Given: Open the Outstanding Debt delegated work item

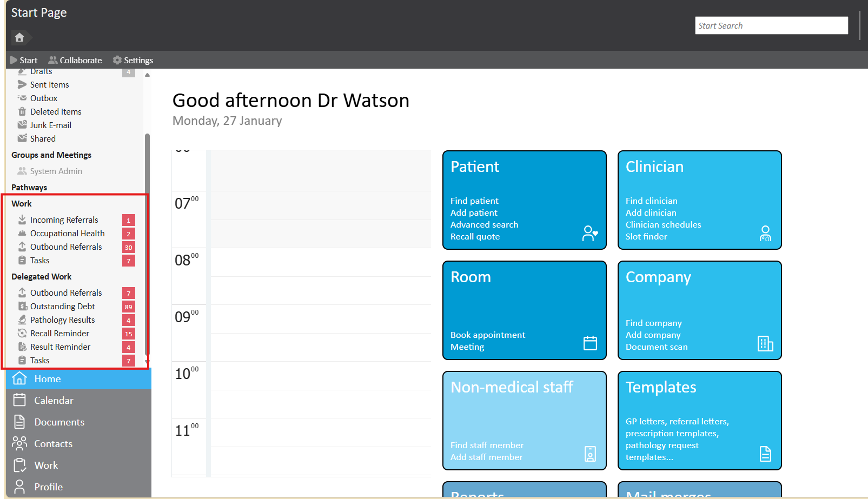Looking at the screenshot, I should coord(62,307).
